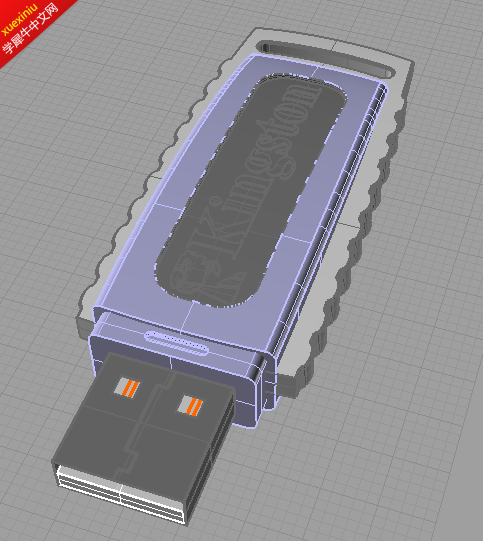Screen dimensions: 483x541
Task: Select the lanyard slot hole at drive top
Action: point(326,60)
